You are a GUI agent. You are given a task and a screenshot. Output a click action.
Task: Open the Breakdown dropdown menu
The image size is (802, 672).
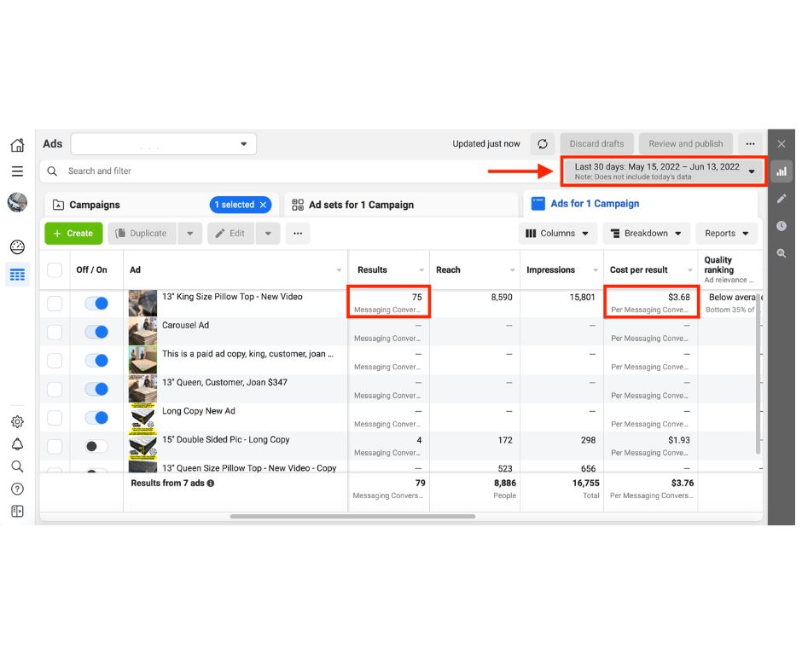(646, 233)
